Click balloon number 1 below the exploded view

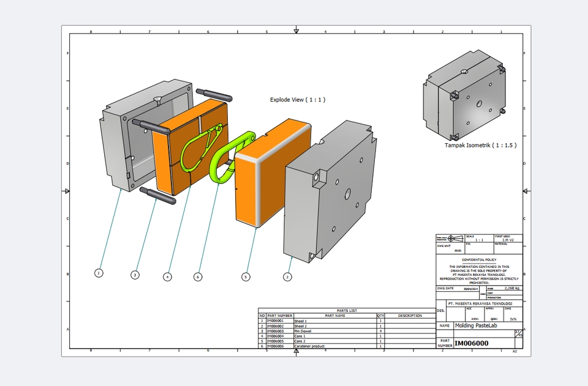(99, 273)
